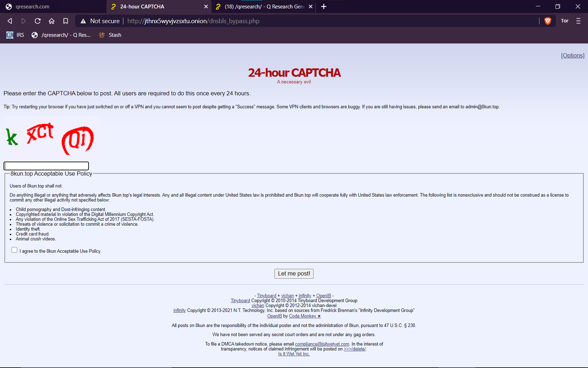Open a new browser tab
Viewport: 588px width, 368px height.
tap(324, 7)
